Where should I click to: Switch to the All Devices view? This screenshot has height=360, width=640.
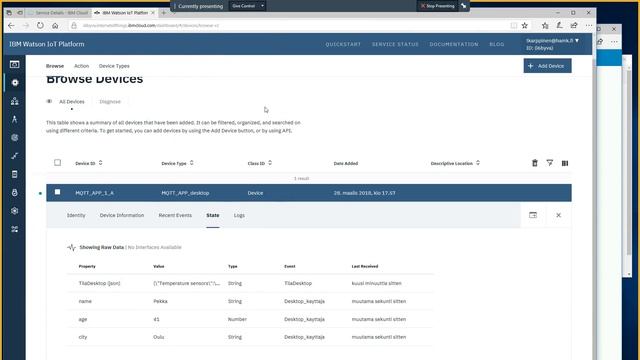click(71, 101)
